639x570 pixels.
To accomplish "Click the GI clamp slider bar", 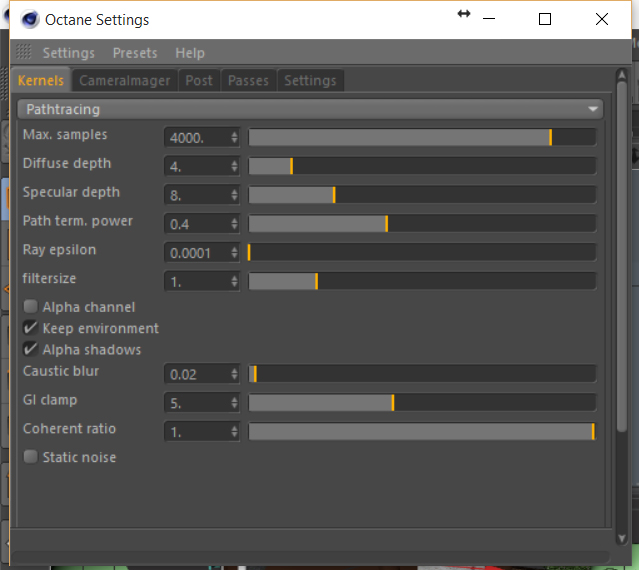I will coord(422,403).
